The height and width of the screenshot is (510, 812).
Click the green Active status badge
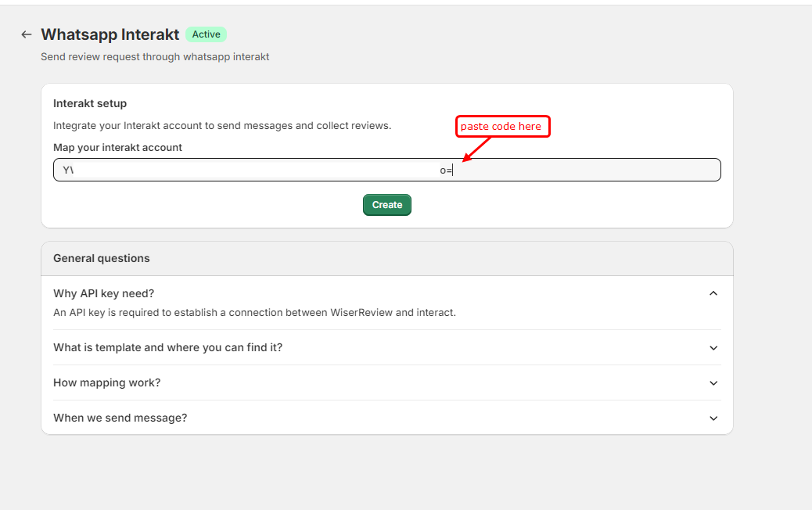pos(206,34)
